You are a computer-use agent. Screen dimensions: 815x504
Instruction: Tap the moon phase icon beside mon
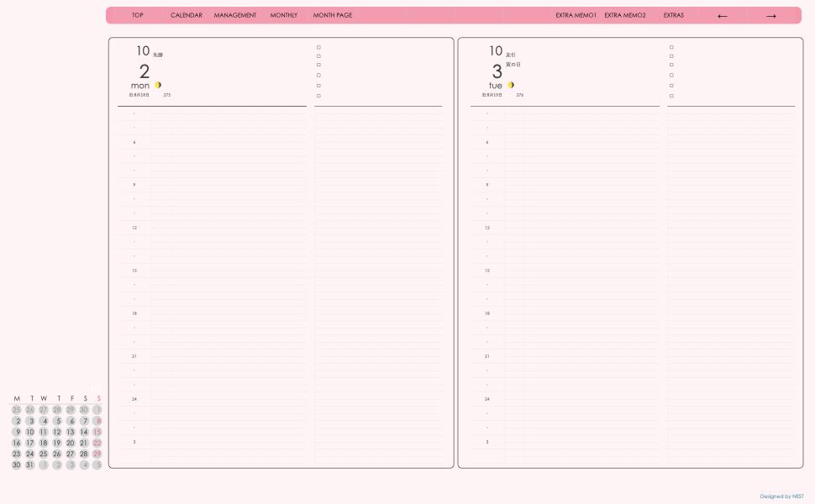pyautogui.click(x=158, y=85)
